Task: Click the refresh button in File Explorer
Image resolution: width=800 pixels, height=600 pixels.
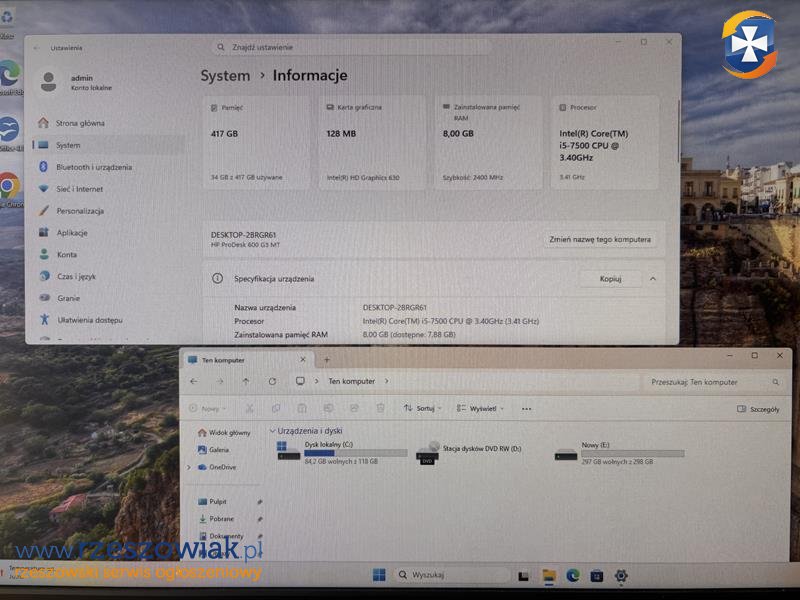Action: click(272, 382)
